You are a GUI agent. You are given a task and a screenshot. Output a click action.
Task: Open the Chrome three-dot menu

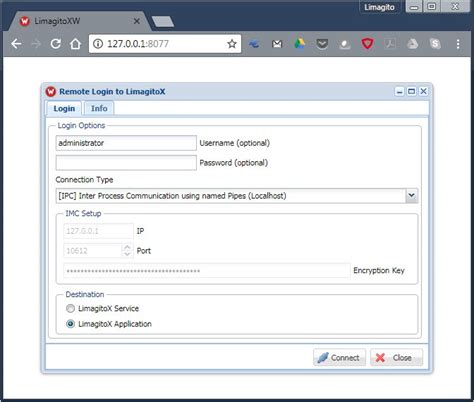tap(458, 44)
